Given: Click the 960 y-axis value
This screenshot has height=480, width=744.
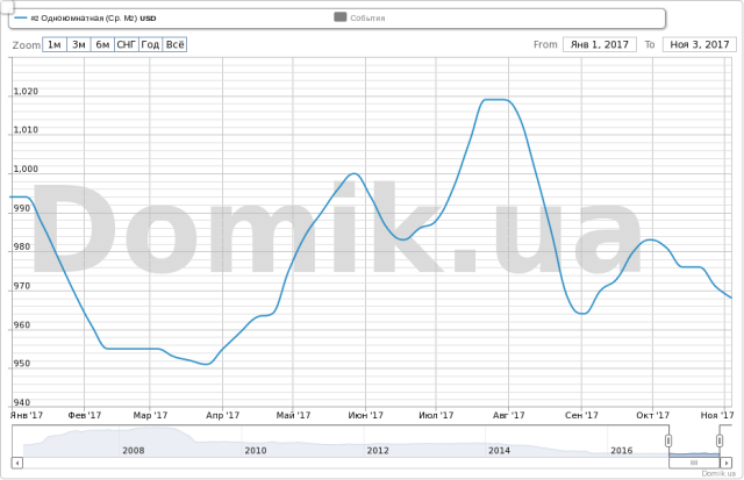Looking at the screenshot, I should pyautogui.click(x=22, y=325).
